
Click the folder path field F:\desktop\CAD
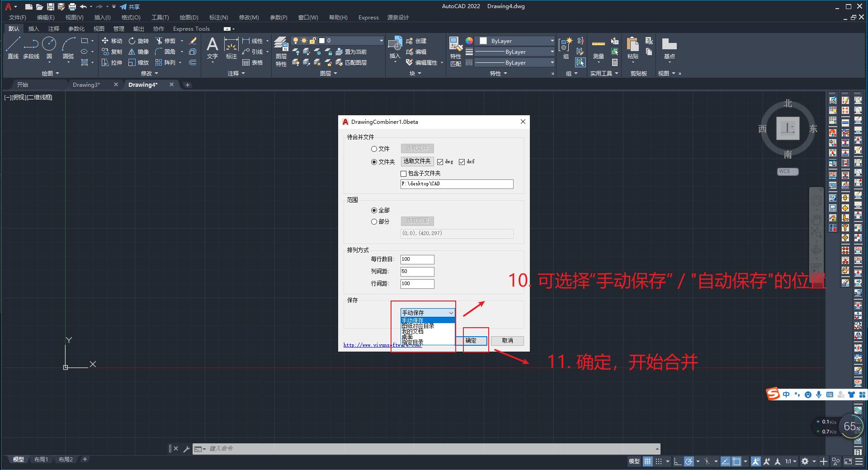457,184
